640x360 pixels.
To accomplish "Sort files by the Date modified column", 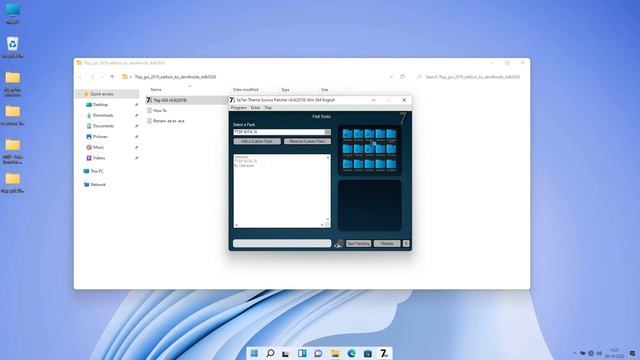I will pos(246,89).
